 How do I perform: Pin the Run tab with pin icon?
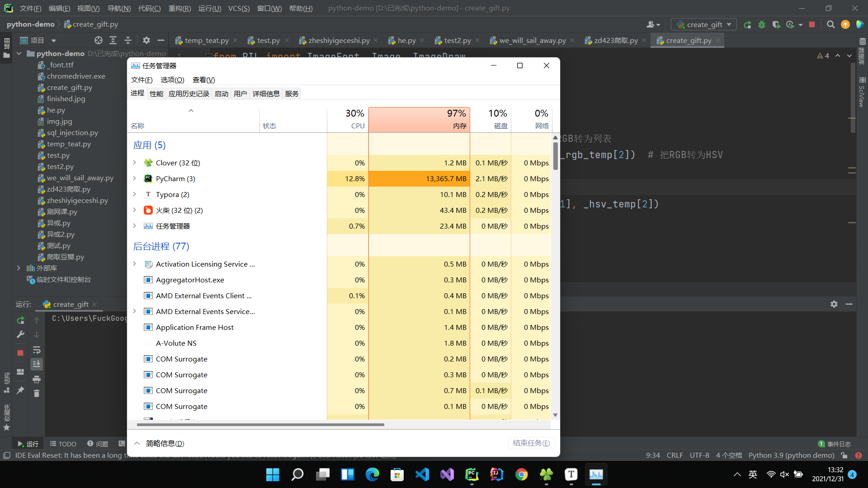pos(20,390)
